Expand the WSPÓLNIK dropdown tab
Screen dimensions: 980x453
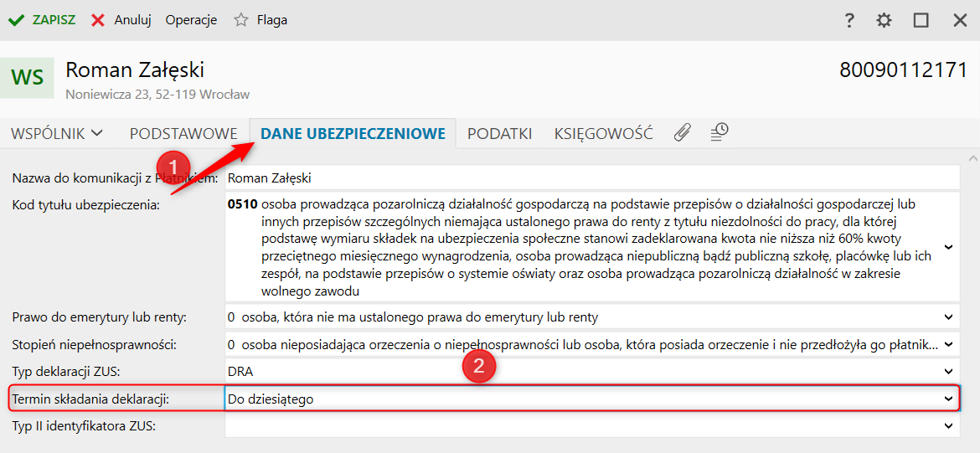pos(57,133)
